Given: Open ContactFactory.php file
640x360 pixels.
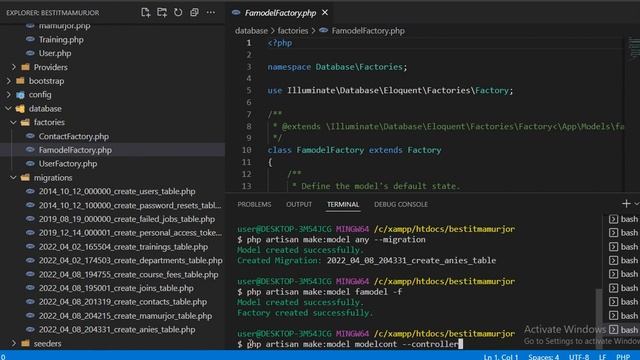Looking at the screenshot, I should [x=73, y=136].
